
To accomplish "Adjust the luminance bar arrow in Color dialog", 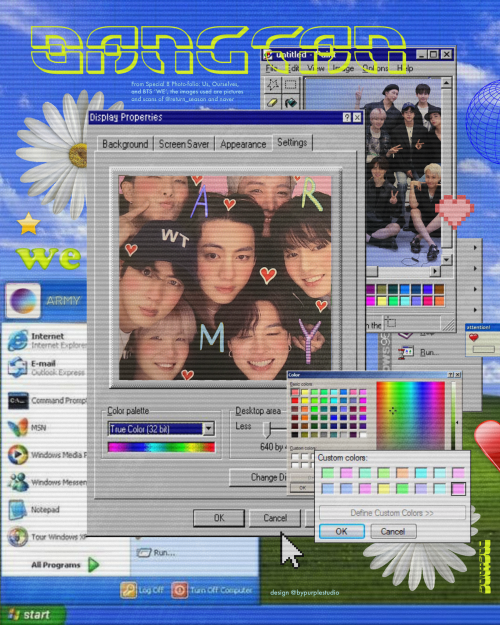I will [x=457, y=422].
